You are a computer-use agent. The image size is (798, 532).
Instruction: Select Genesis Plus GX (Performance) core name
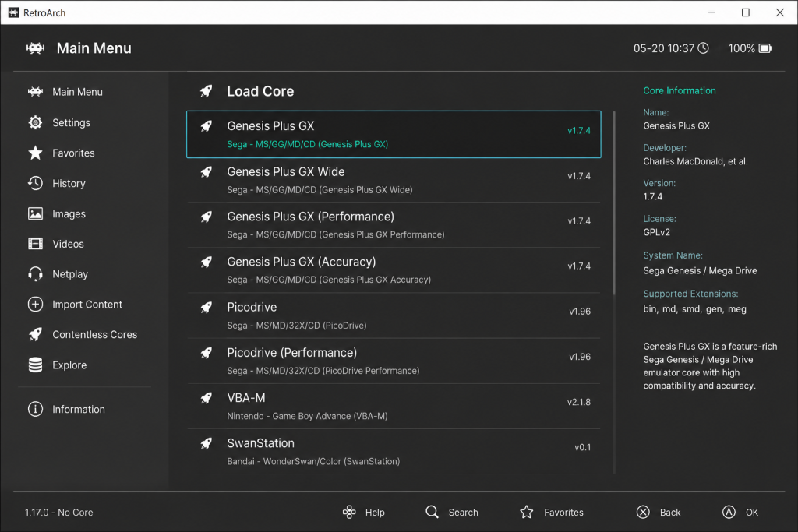pyautogui.click(x=310, y=217)
